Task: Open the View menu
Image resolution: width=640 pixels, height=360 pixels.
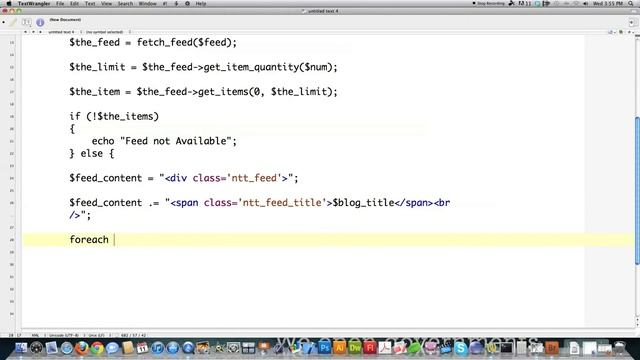Action: click(x=106, y=3)
